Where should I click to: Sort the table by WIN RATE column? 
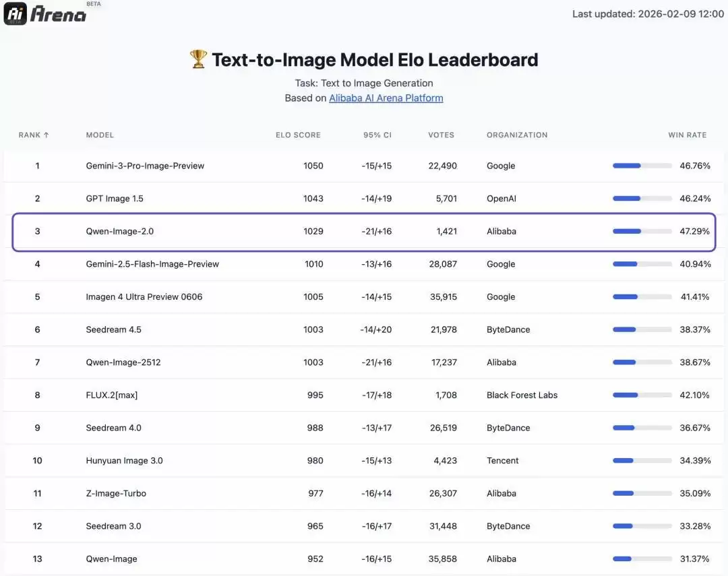click(x=688, y=135)
